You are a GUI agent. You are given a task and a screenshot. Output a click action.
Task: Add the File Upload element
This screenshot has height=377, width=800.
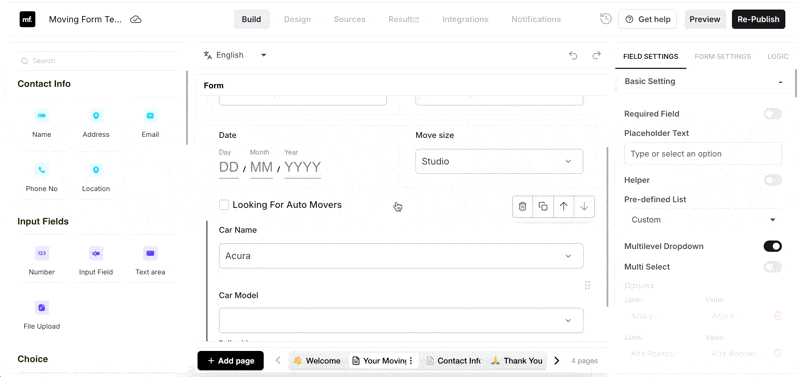point(42,315)
